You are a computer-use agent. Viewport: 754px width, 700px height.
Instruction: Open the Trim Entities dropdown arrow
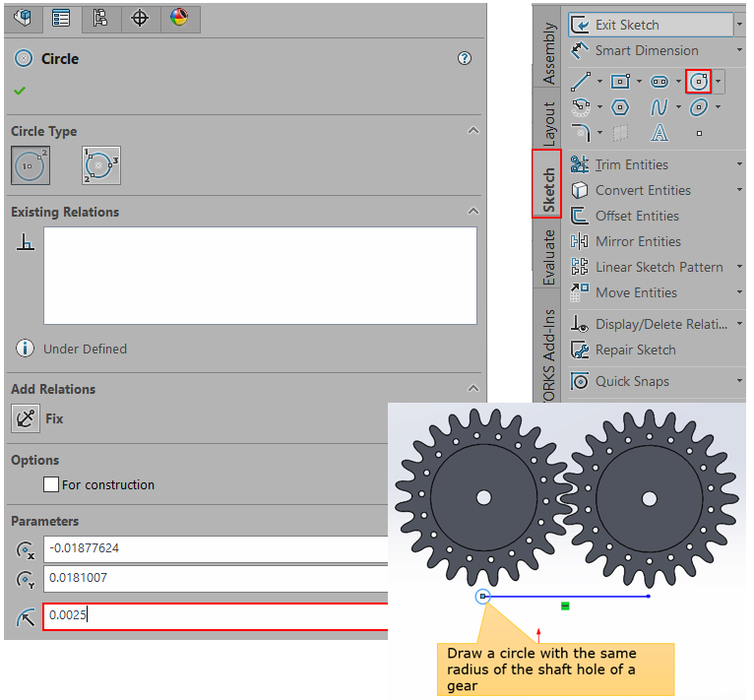tap(739, 164)
